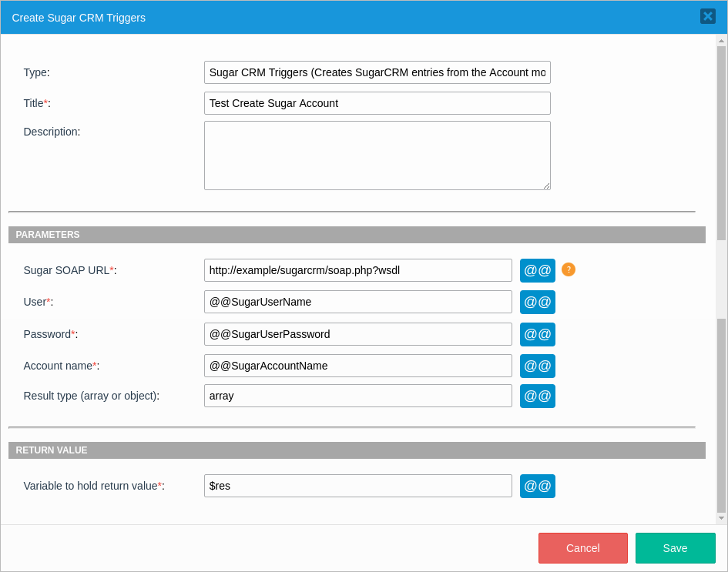Edit the Result type field showing array

click(357, 396)
